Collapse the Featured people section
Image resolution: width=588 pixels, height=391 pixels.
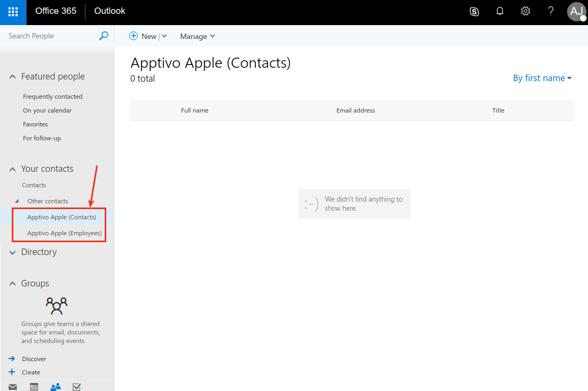(12, 76)
